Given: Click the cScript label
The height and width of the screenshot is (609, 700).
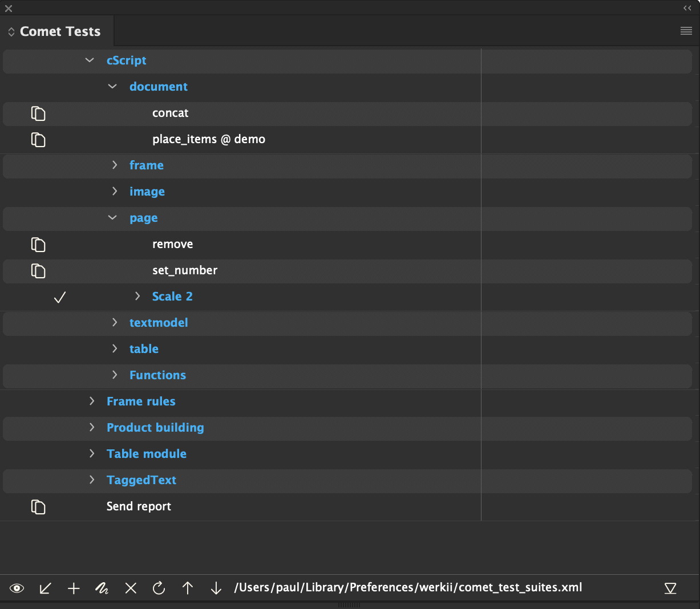Looking at the screenshot, I should tap(126, 61).
